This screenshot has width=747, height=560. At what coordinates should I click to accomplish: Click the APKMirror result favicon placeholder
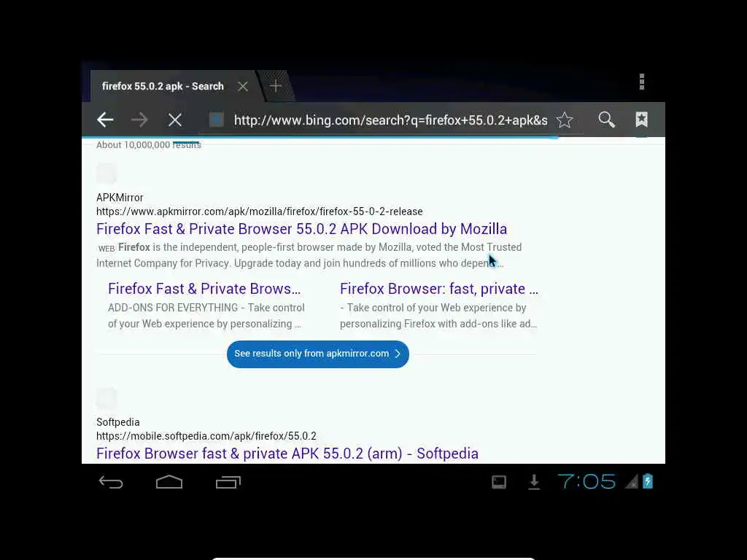pos(107,174)
